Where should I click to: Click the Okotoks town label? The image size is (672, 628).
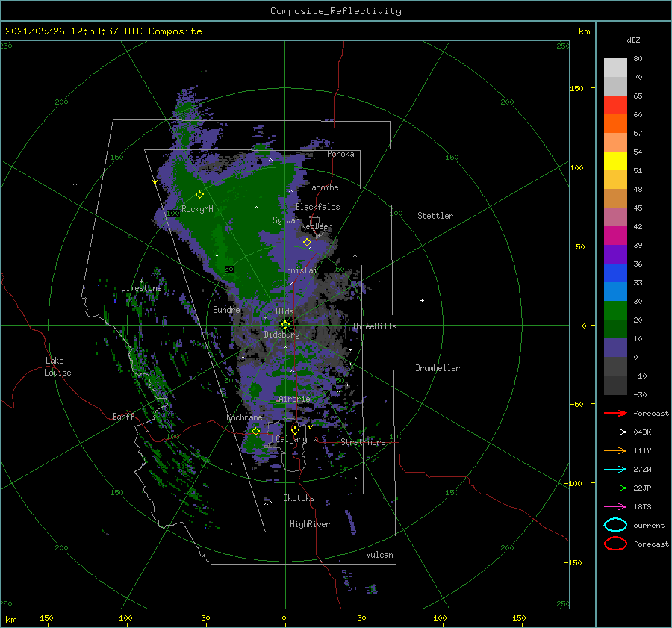click(x=299, y=498)
